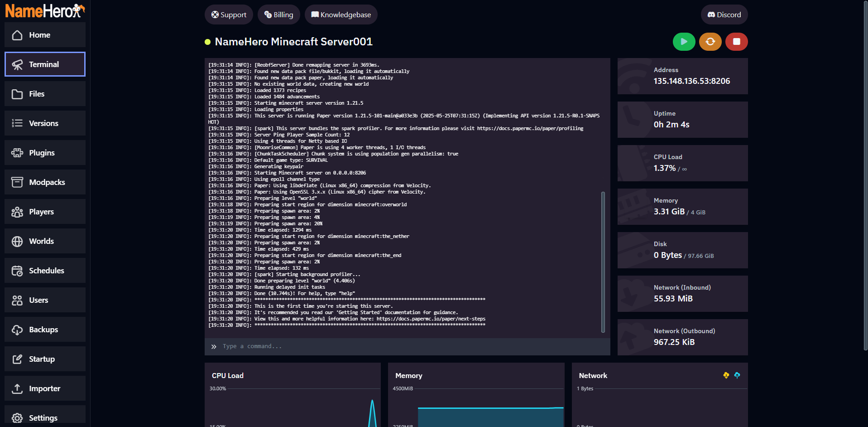Viewport: 868px width, 427px height.
Task: Click Network (Outbound) 967.25 KiB value
Action: point(674,342)
